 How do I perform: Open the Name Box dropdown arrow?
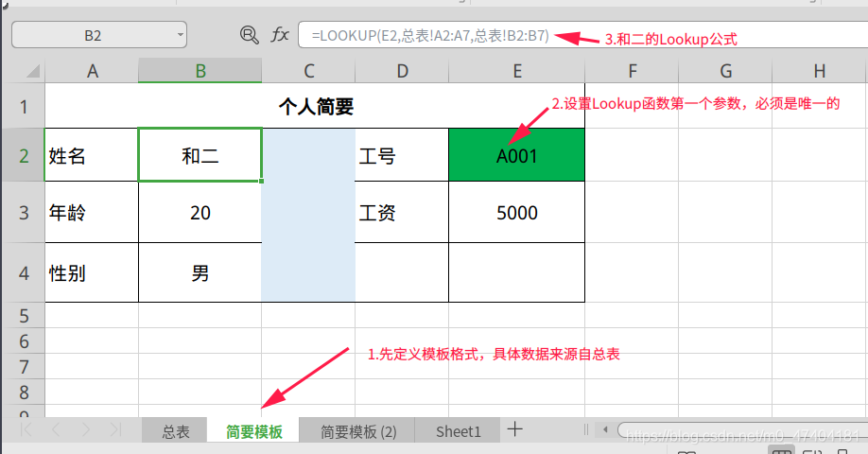tap(180, 35)
